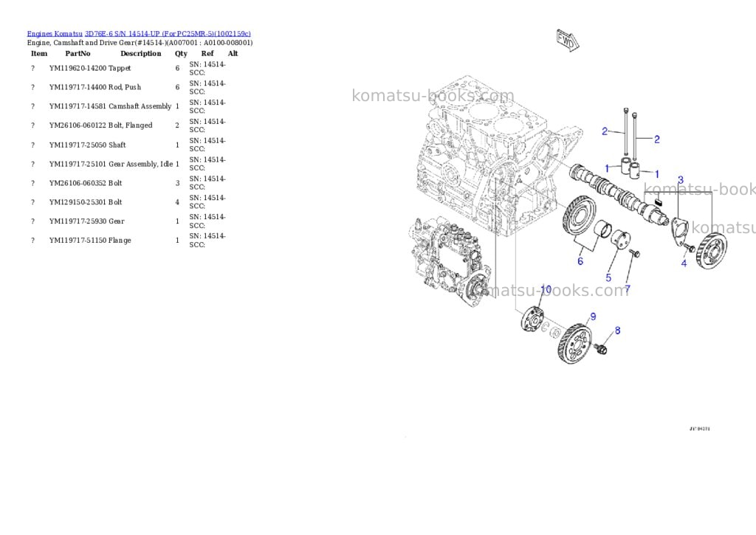The width and height of the screenshot is (756, 535).
Task: Click the "Flange" description
Action: tap(120, 241)
